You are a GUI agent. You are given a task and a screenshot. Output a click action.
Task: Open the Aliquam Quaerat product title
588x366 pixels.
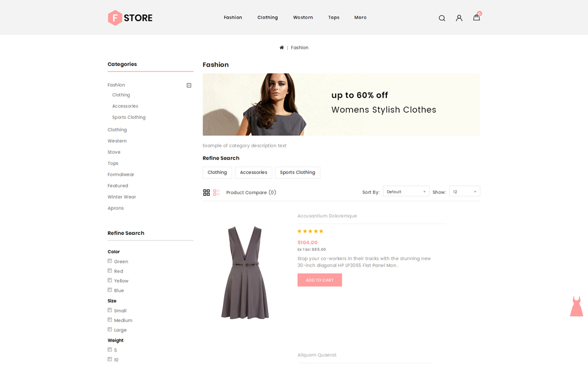[x=317, y=355]
